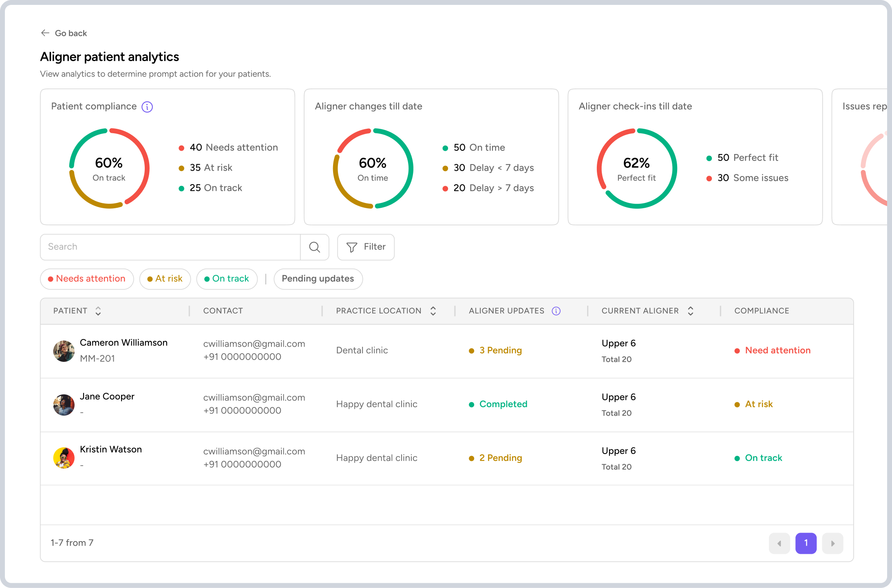
Task: Click the search magnifier icon
Action: [x=314, y=247]
